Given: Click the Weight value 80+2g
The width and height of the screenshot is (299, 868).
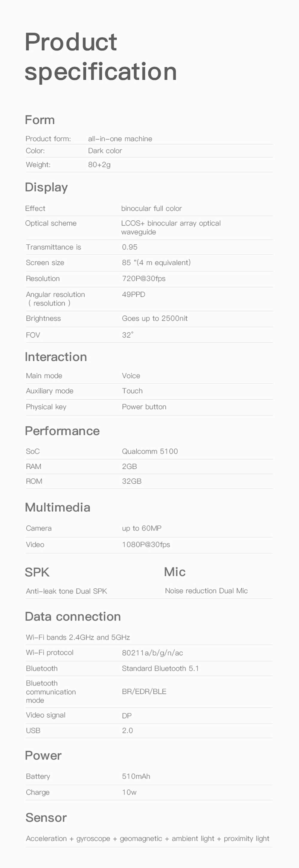Looking at the screenshot, I should point(99,165).
